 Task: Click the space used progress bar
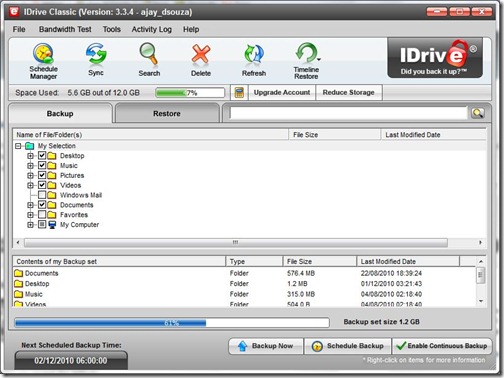(190, 93)
